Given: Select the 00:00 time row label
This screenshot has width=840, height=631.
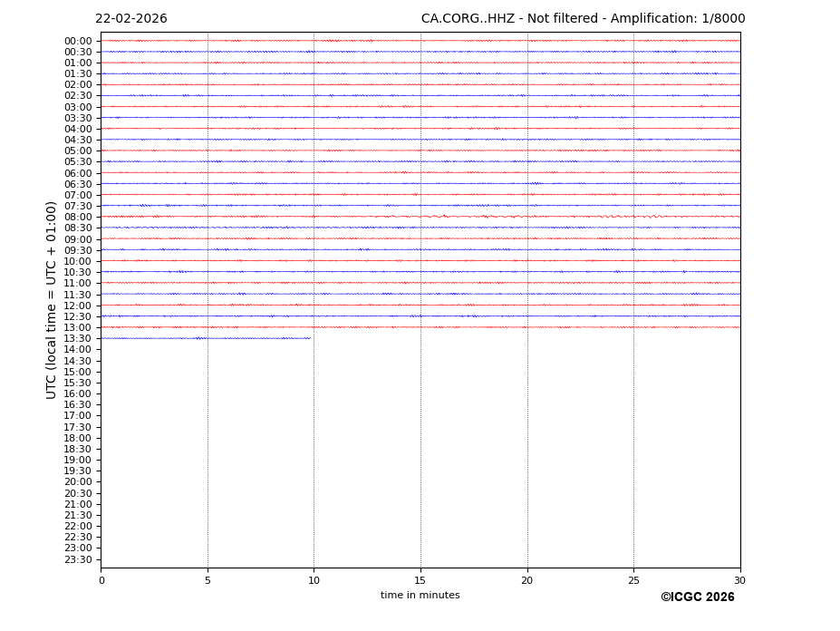Looking at the screenshot, I should click(78, 41).
